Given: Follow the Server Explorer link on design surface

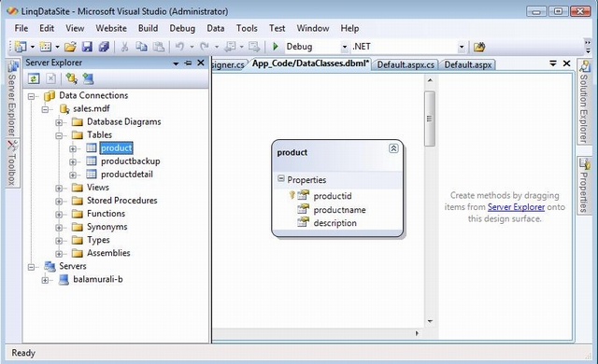Looking at the screenshot, I should (516, 207).
